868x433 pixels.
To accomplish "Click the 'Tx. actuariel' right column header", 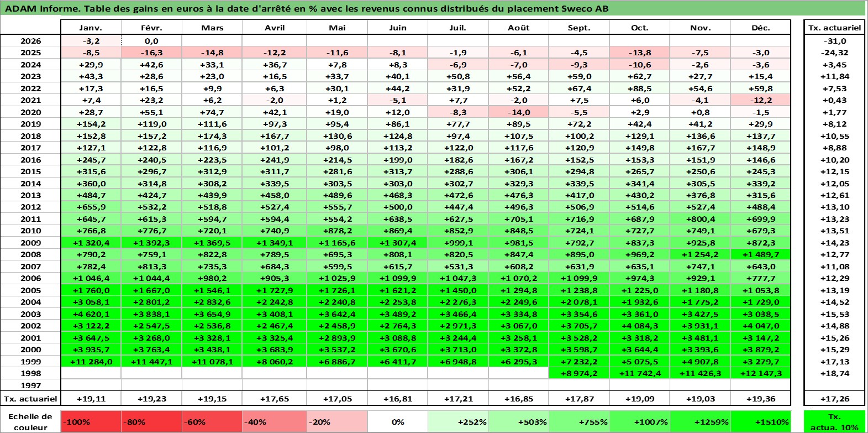I will [x=834, y=28].
